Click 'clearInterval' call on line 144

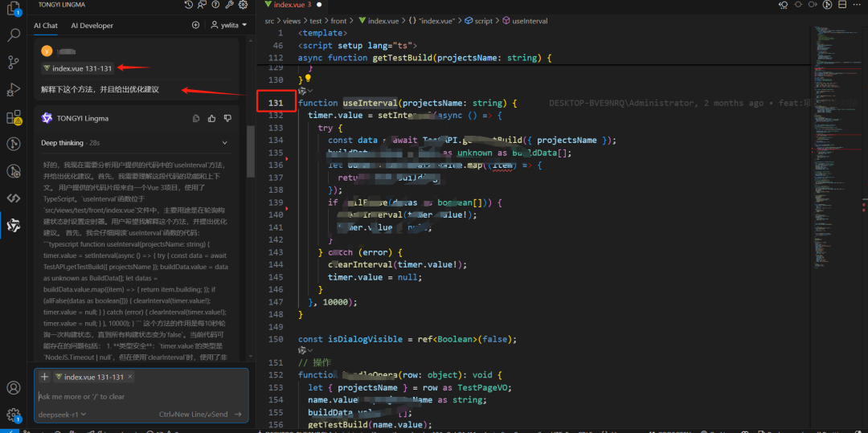[x=360, y=264]
